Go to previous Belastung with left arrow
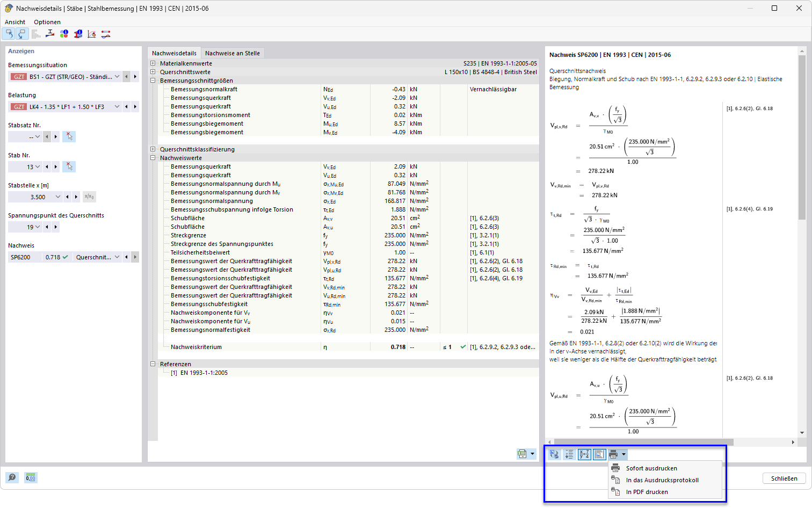Viewport: 812px width, 508px height. click(x=127, y=107)
